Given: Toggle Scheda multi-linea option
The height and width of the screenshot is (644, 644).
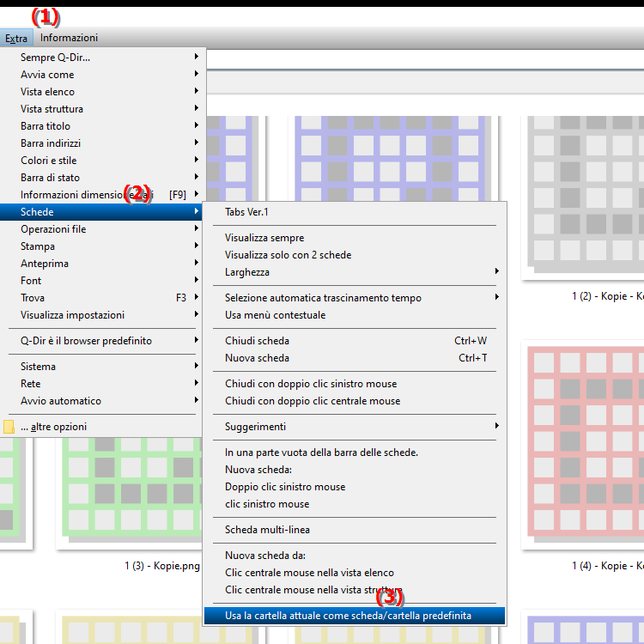Looking at the screenshot, I should coord(355,530).
